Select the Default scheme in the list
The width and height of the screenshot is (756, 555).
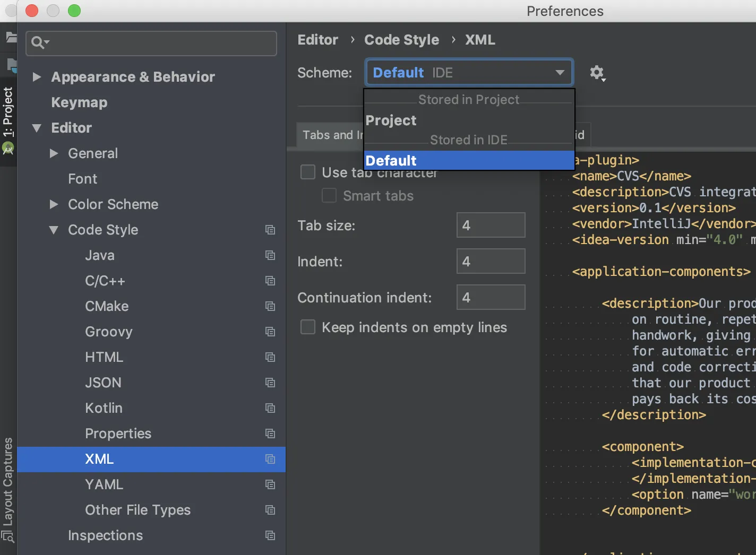click(x=391, y=160)
